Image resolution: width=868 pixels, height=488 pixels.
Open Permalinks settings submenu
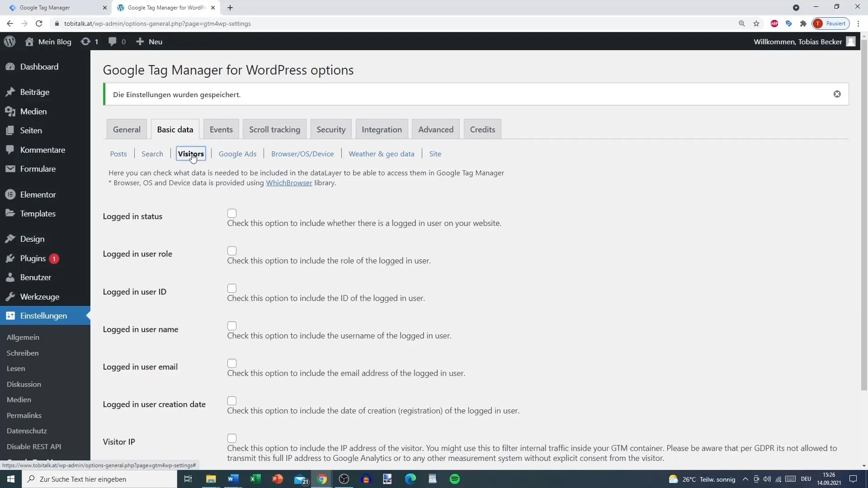click(x=24, y=415)
